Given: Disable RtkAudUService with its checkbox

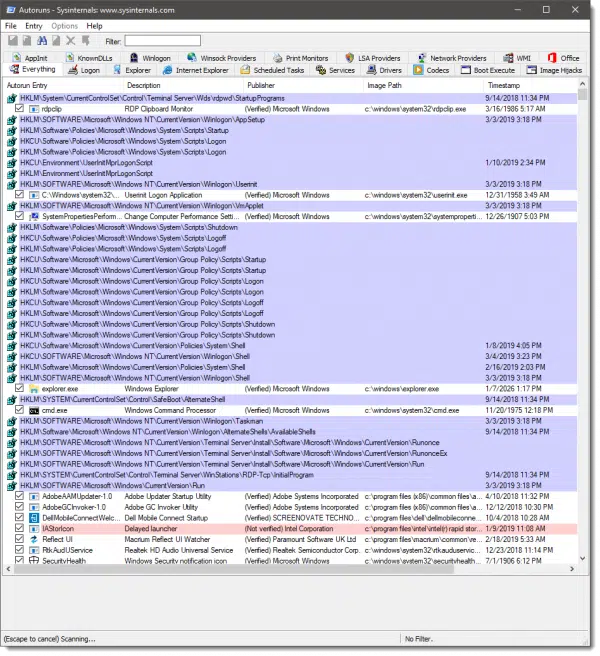Looking at the screenshot, I should [19, 550].
